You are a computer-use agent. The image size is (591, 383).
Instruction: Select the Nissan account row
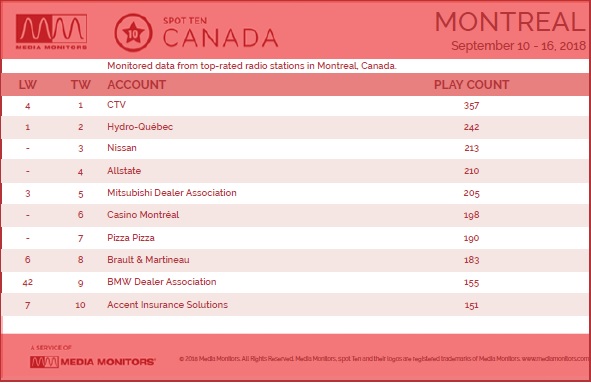(296, 148)
